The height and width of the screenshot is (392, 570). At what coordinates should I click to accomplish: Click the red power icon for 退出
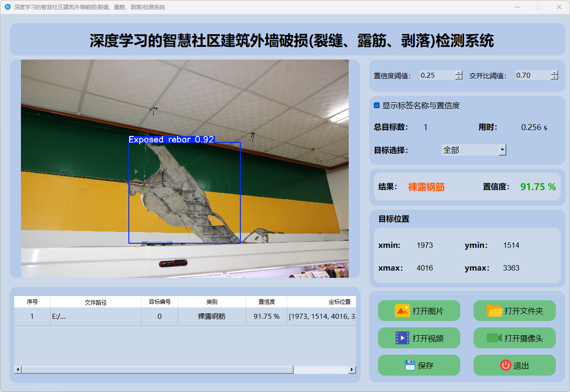click(x=506, y=365)
